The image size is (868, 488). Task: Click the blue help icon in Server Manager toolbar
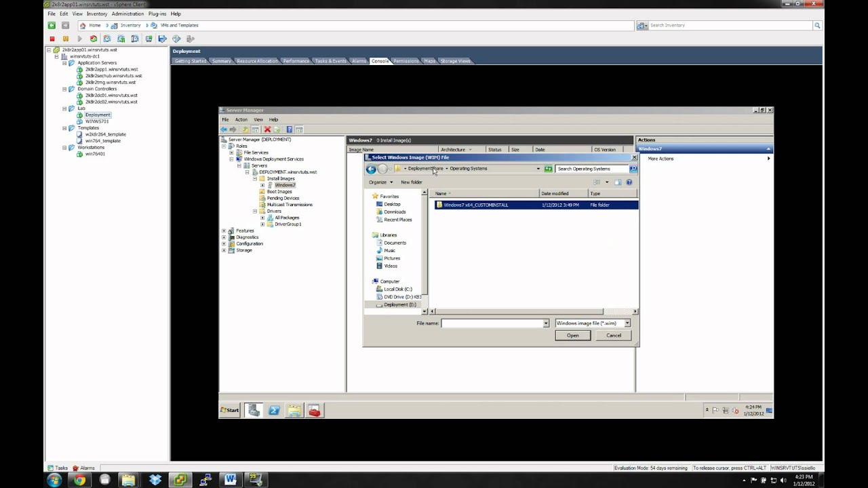point(289,129)
